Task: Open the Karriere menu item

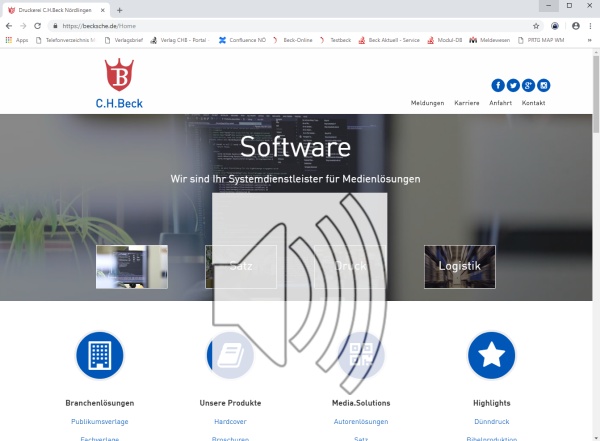Action: click(x=466, y=103)
